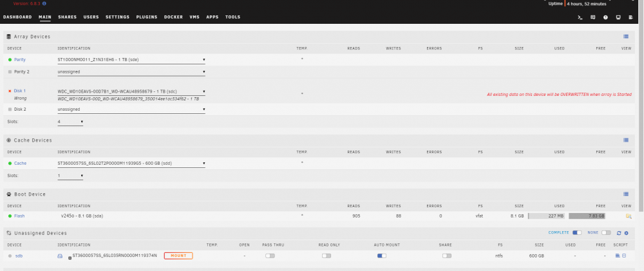Open the Parity 2 unassigned dropdown
This screenshot has height=271, width=644.
click(x=131, y=72)
